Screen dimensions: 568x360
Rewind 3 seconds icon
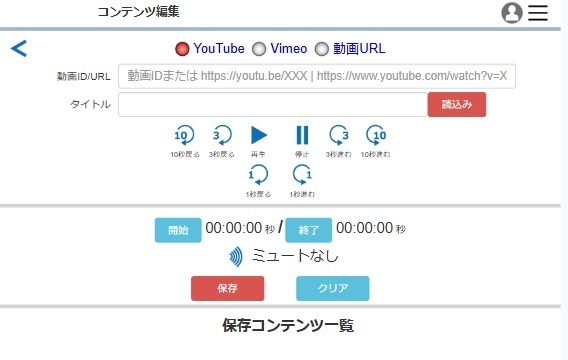click(x=222, y=135)
